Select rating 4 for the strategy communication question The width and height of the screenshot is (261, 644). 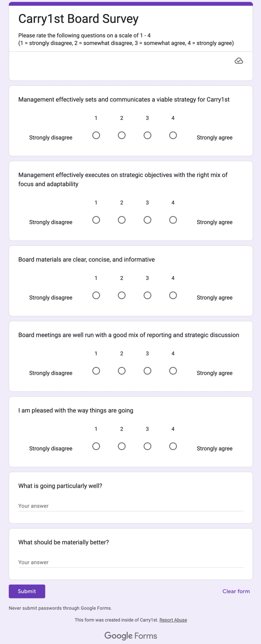click(173, 135)
